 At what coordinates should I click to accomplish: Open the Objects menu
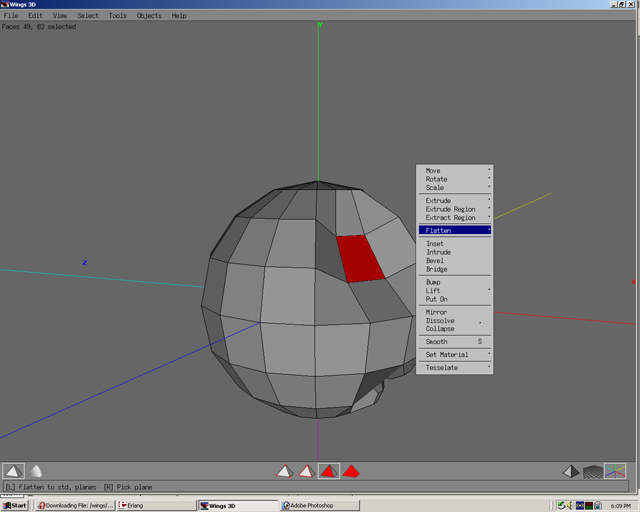(x=149, y=16)
